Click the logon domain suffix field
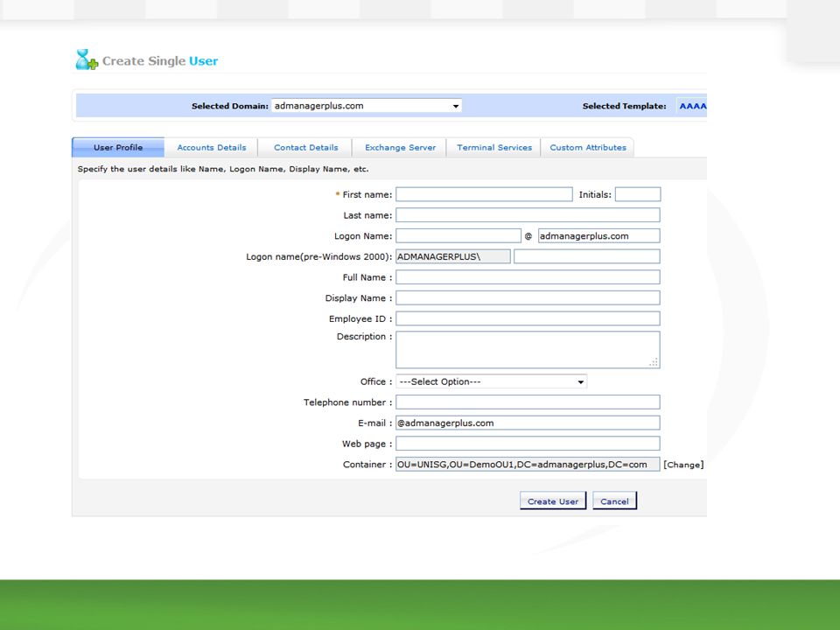Image resolution: width=840 pixels, height=630 pixels. click(x=598, y=235)
